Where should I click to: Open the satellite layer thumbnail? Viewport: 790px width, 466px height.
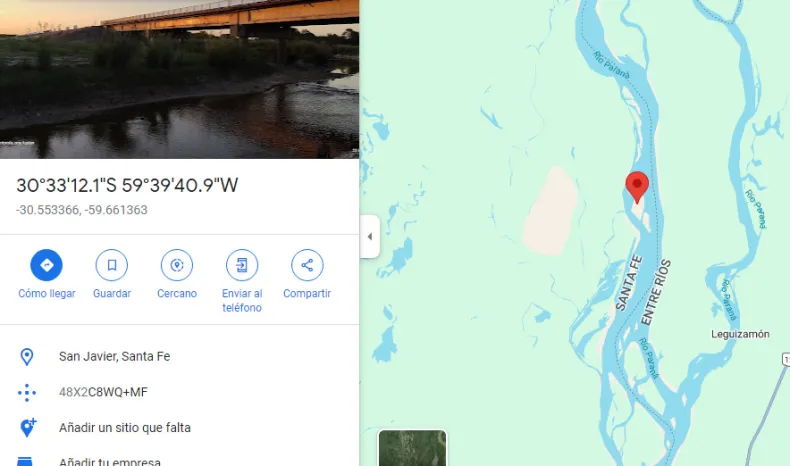coord(412,448)
